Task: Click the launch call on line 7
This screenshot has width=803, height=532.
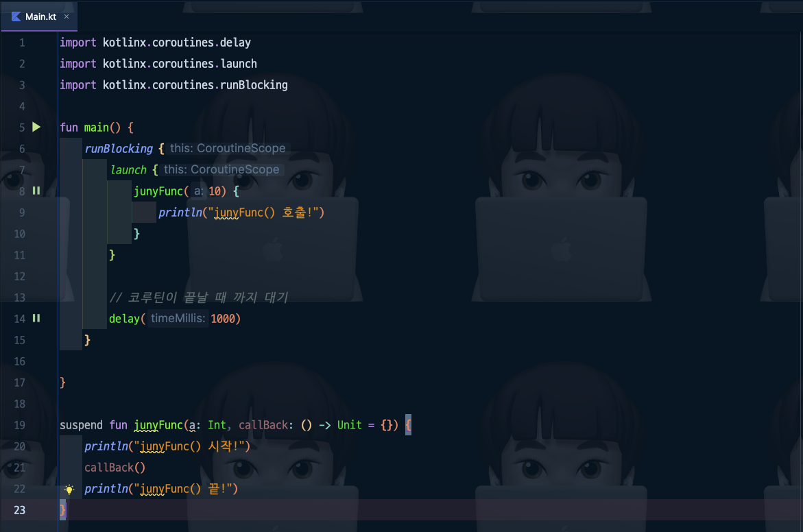Action: [x=128, y=169]
